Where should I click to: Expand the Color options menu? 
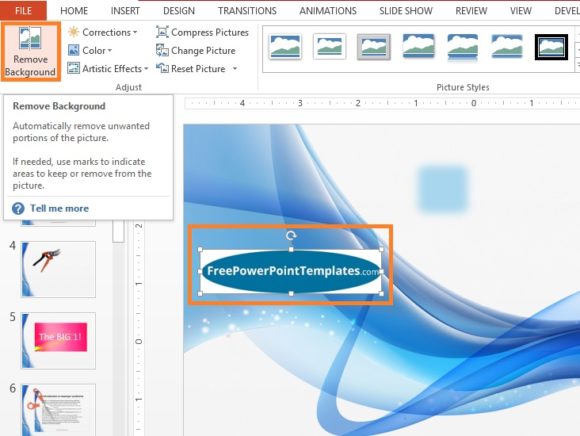[x=90, y=50]
